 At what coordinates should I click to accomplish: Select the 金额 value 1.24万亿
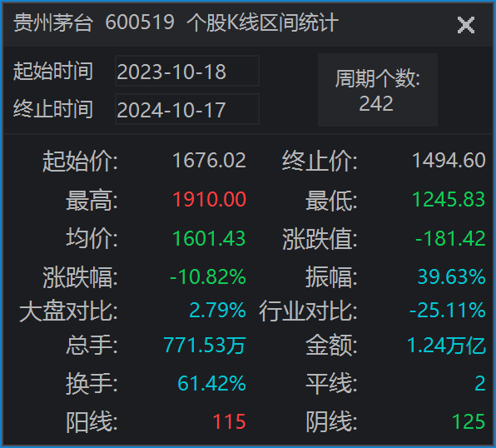(x=446, y=345)
